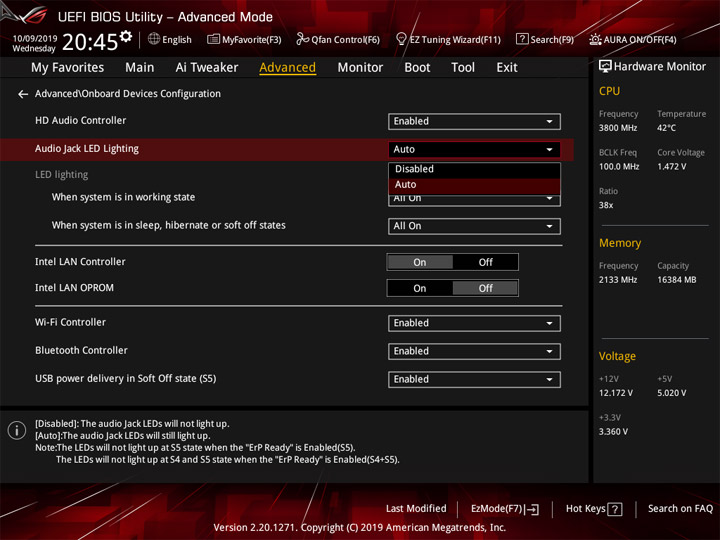This screenshot has width=720, height=540.
Task: Turn Intel LAN Controller On
Action: click(x=420, y=262)
